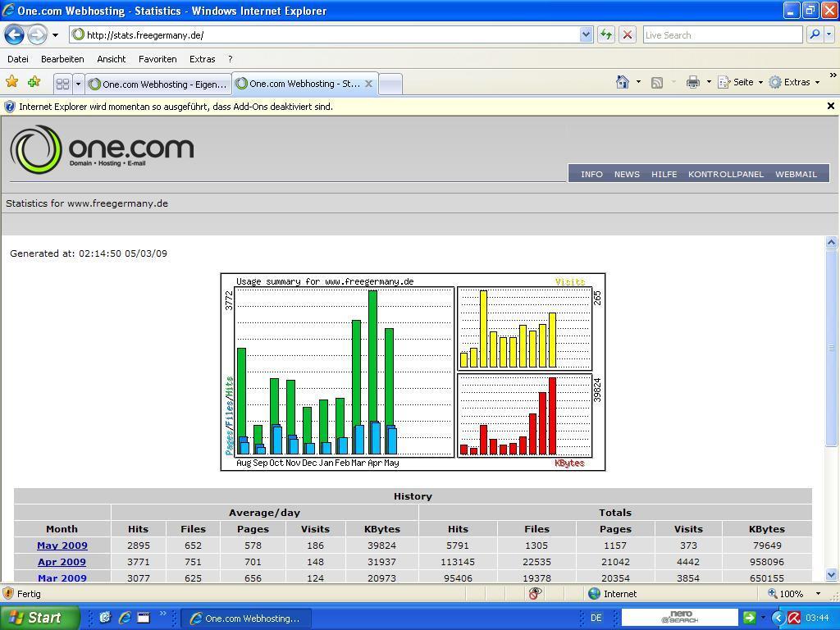Open the zoom level dropdown arrow

coord(818,594)
